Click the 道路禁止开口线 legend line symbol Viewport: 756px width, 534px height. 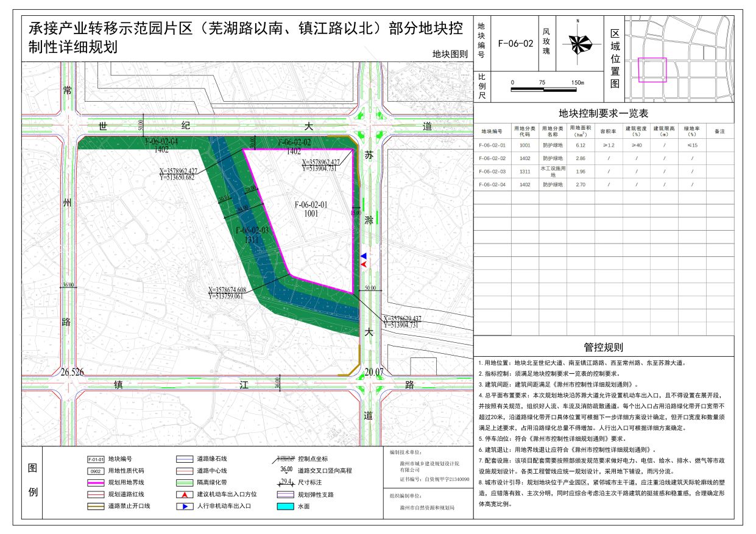pyautogui.click(x=96, y=506)
